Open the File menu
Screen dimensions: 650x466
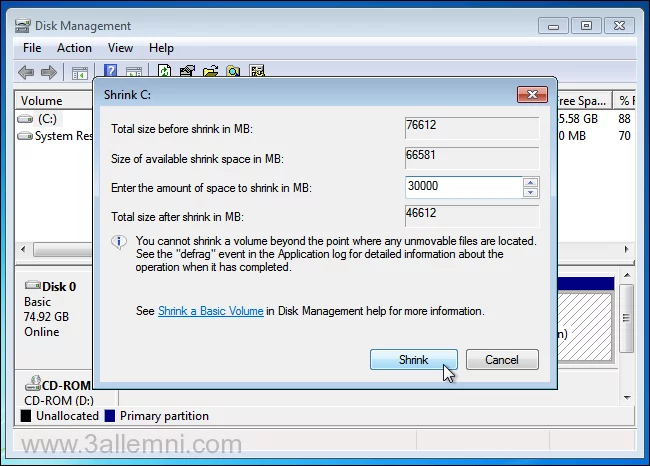tap(32, 48)
